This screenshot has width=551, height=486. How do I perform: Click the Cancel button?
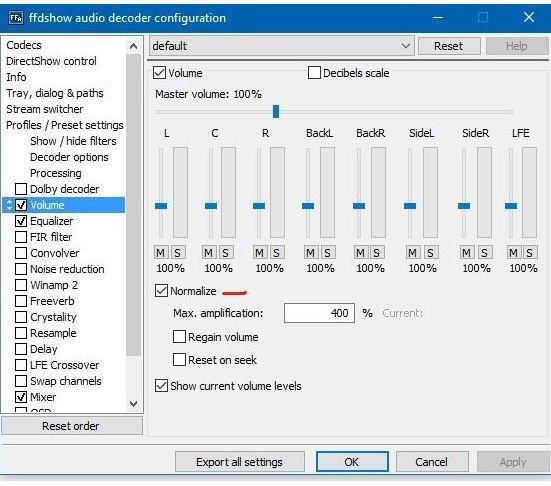(x=432, y=461)
